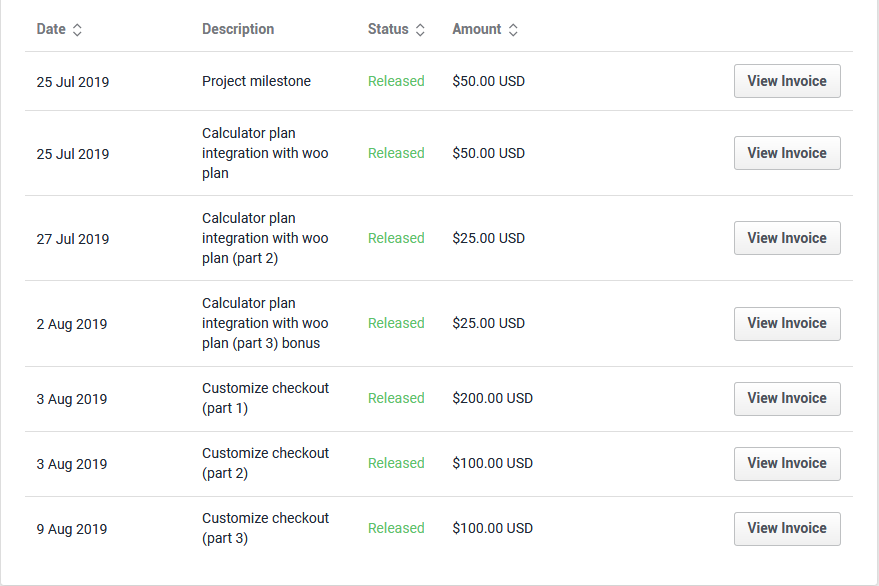View invoice for 25 Jul Calculator plan integration
This screenshot has height=586, width=879.
click(787, 153)
